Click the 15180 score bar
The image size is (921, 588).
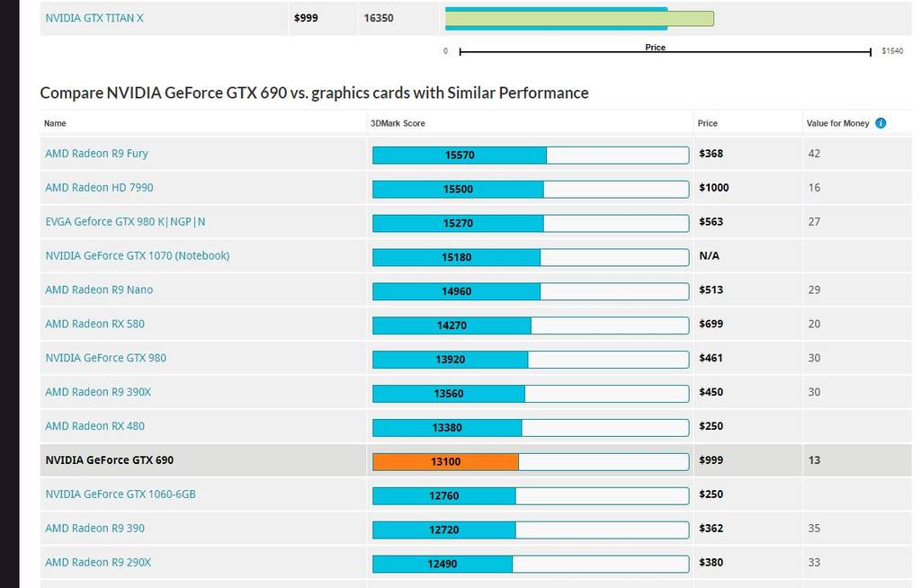click(x=531, y=257)
